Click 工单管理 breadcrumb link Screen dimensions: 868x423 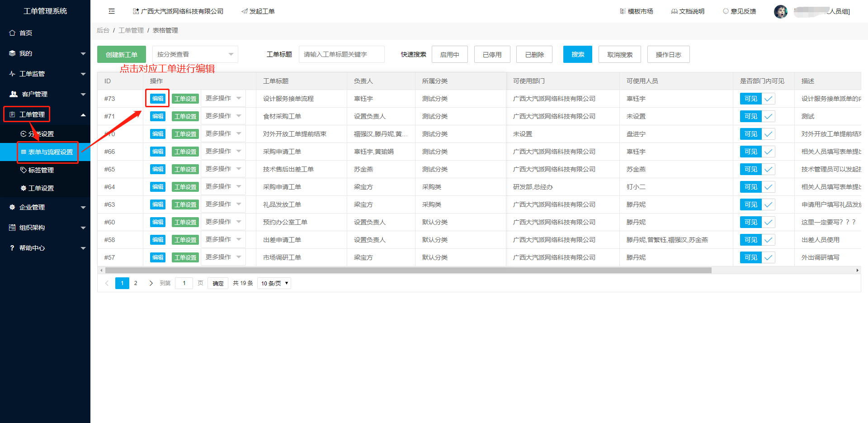[131, 30]
